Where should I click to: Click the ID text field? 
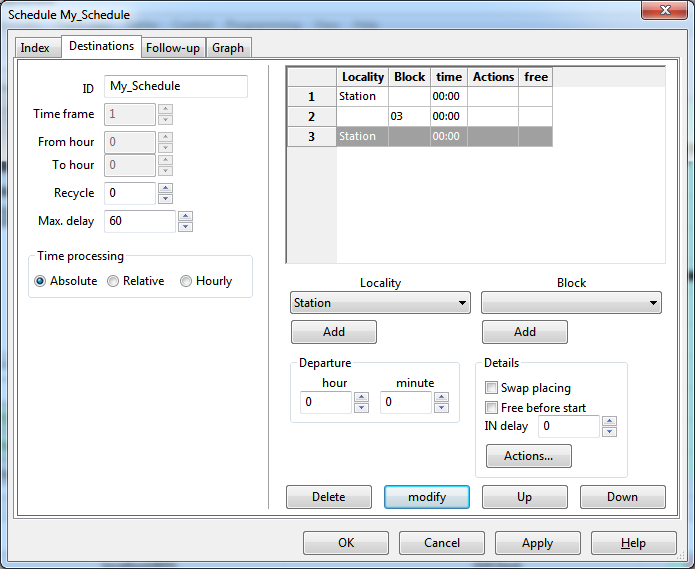pos(175,87)
